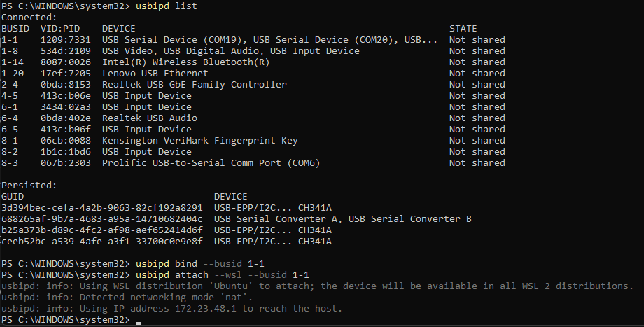Click VID:PID 534d:2109 entry

(66, 51)
